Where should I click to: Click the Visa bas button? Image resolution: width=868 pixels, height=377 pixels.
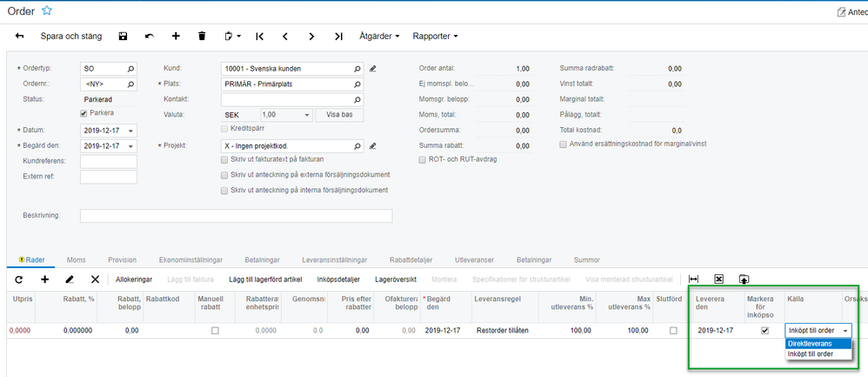(339, 115)
